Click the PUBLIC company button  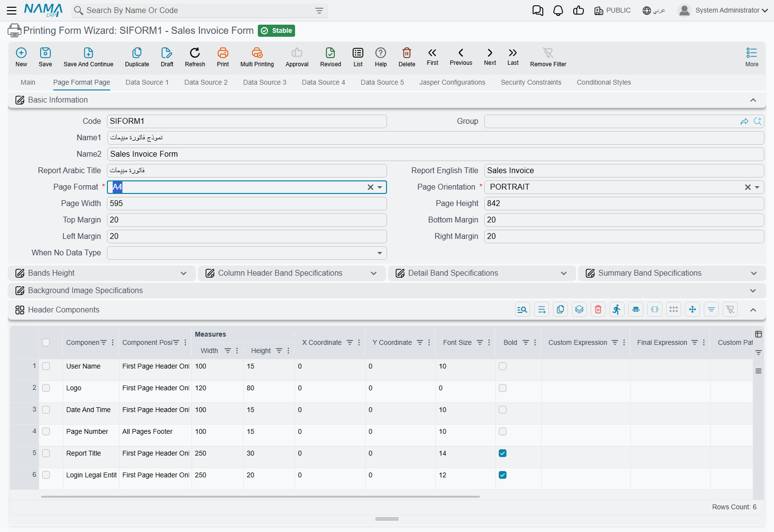612,10
